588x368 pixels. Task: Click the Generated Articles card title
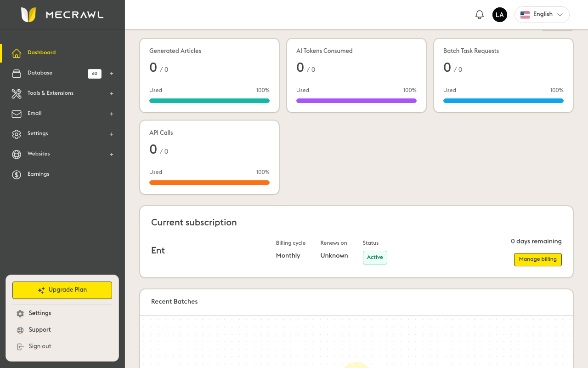click(x=175, y=51)
